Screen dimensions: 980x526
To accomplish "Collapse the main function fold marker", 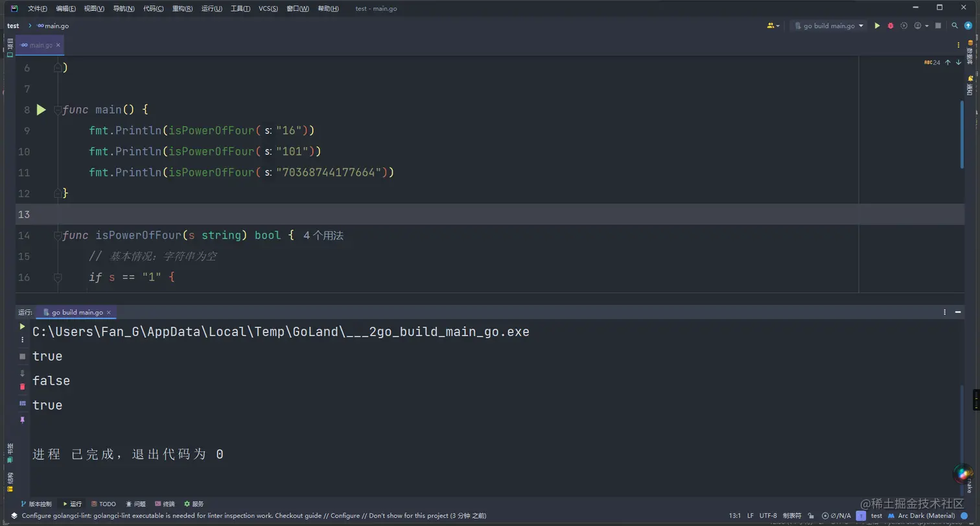I will 58,110.
